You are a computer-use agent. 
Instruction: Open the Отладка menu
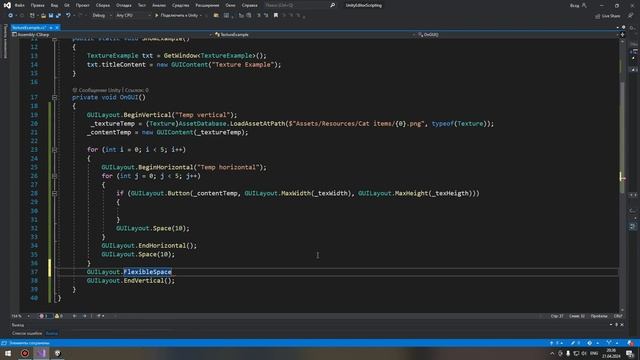click(x=123, y=5)
